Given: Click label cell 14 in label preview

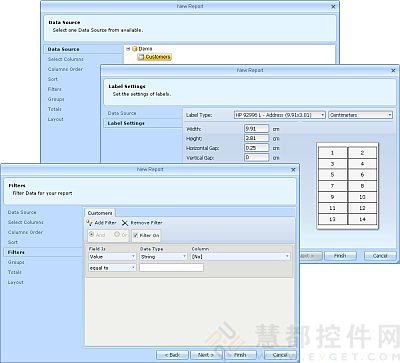Looking at the screenshot, I should (362, 219).
